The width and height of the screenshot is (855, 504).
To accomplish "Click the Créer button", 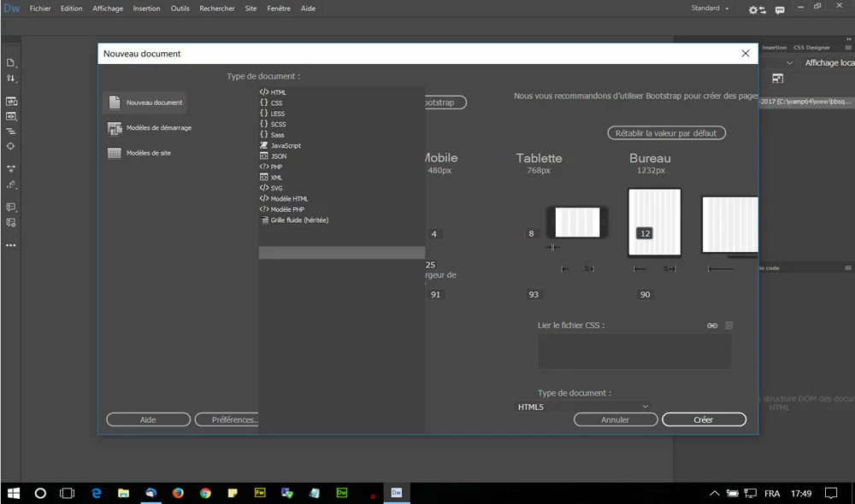I will click(704, 419).
